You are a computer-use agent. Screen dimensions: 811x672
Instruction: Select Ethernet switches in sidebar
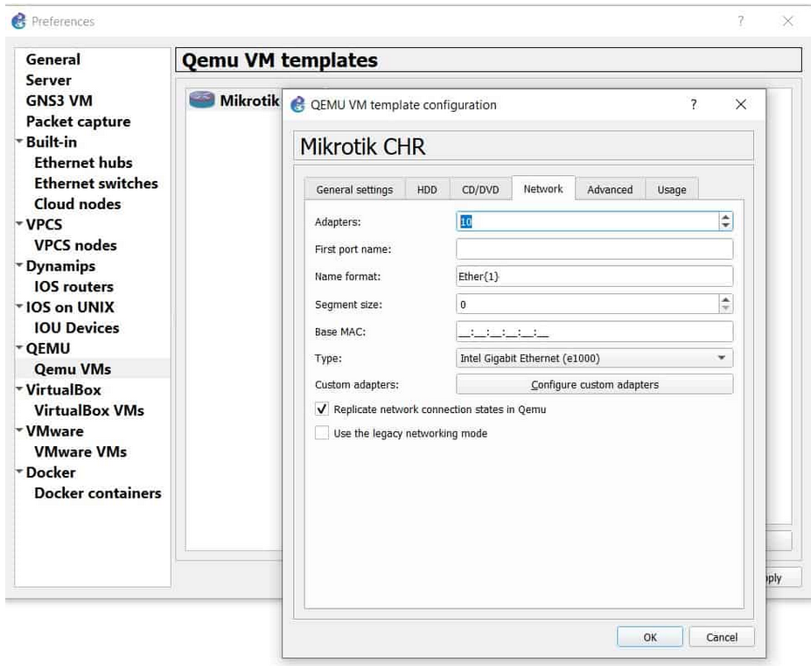point(96,183)
